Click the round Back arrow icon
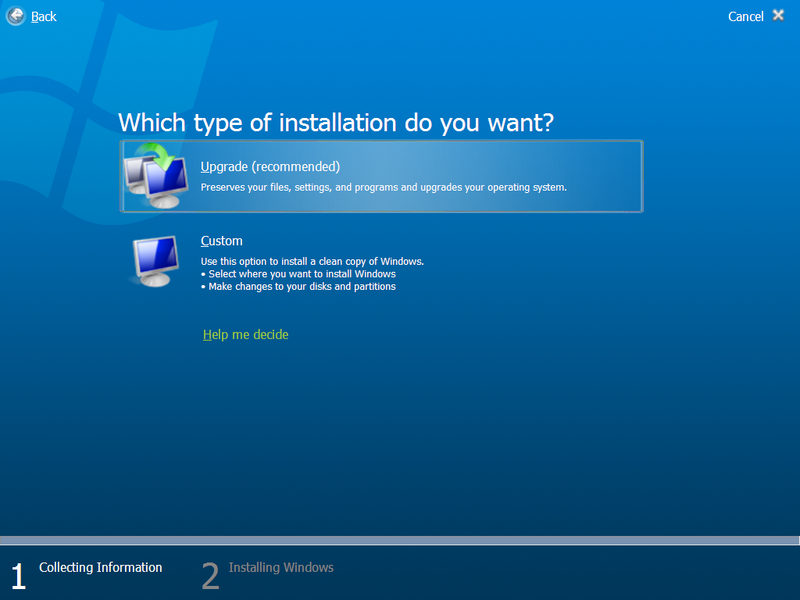The width and height of the screenshot is (800, 600). (x=16, y=16)
